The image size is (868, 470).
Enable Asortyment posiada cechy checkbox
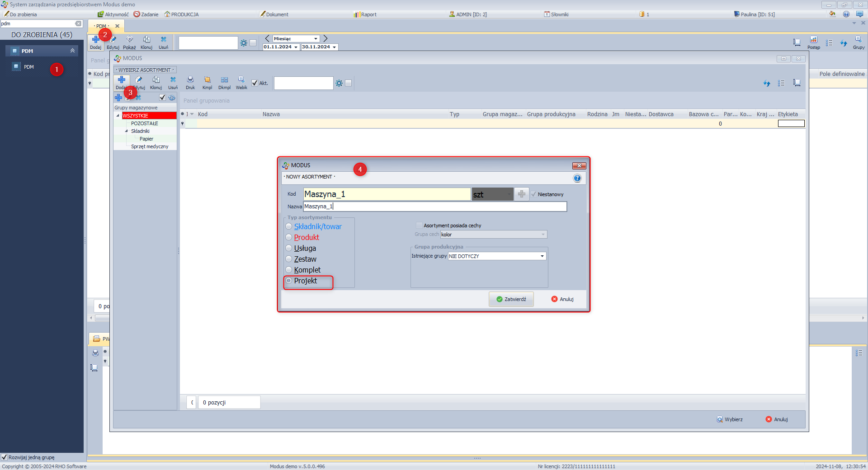tap(419, 226)
